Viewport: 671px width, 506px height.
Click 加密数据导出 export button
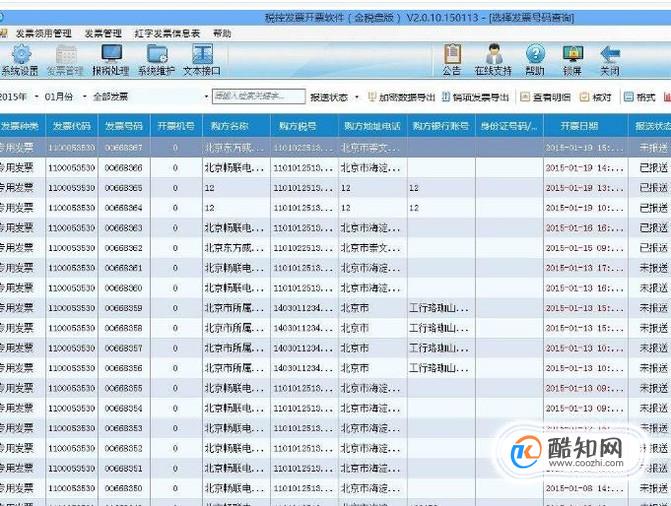click(x=402, y=97)
